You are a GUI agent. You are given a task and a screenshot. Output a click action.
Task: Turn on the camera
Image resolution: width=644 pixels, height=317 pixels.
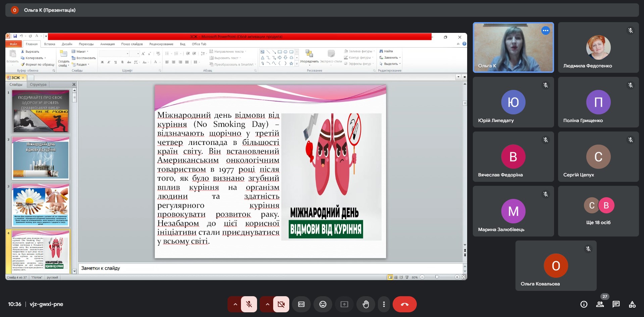(281, 304)
